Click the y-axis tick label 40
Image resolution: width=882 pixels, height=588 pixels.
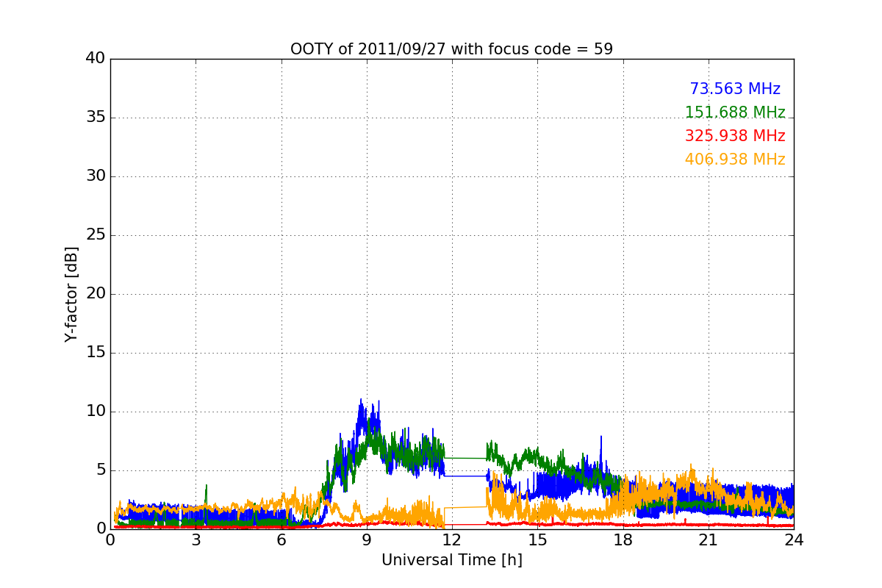pos(96,59)
